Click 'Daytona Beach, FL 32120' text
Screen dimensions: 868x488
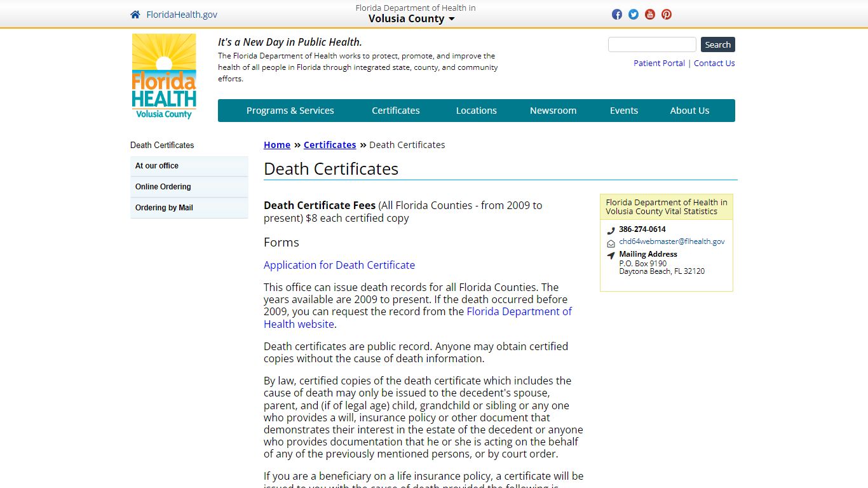(x=662, y=271)
